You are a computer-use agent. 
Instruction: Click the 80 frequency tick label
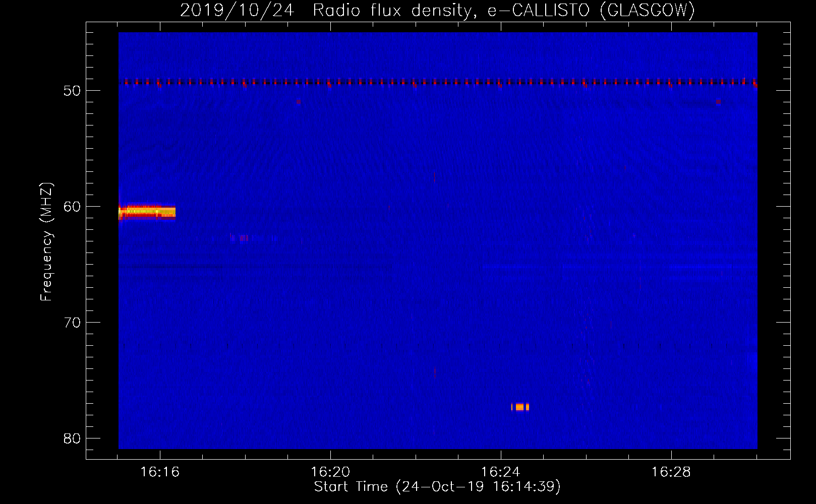(x=72, y=438)
